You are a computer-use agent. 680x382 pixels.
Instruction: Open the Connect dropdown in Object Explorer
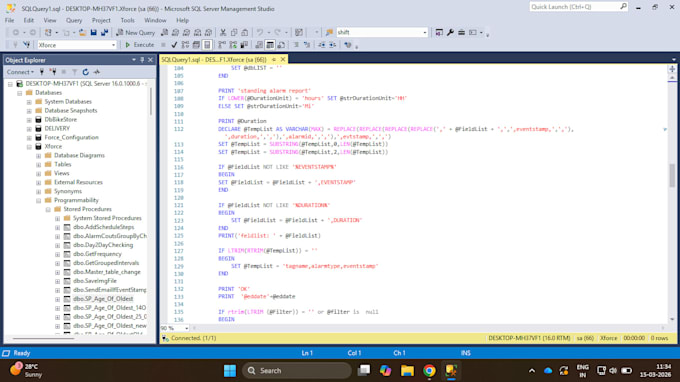click(20, 72)
